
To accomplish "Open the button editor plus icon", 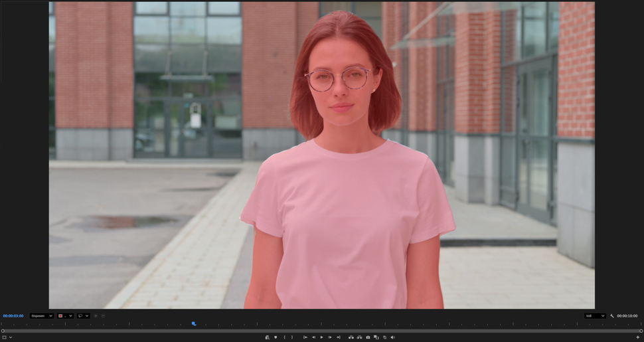I will click(x=638, y=337).
